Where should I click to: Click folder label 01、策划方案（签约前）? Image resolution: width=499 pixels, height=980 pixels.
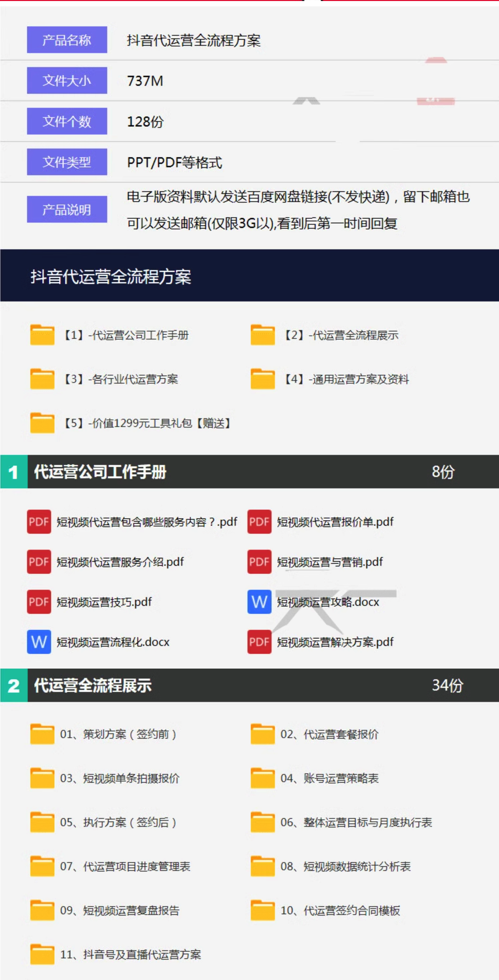pos(118,734)
